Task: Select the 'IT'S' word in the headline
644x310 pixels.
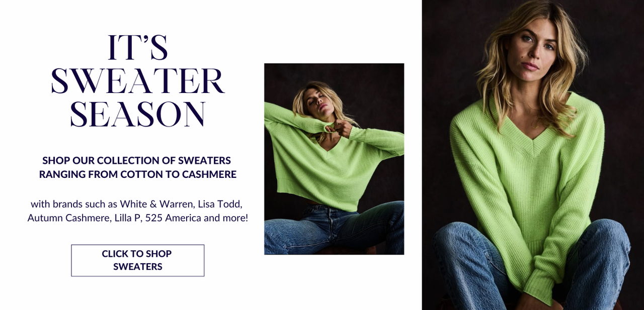Action: point(137,48)
